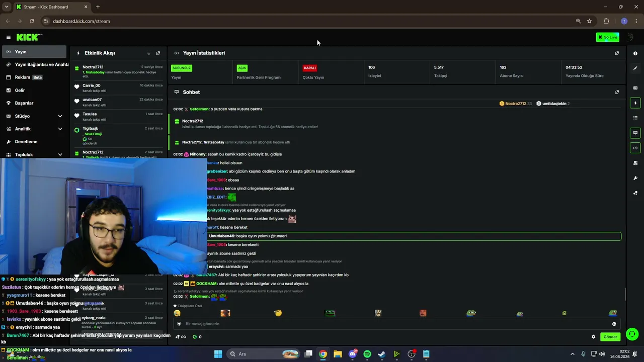This screenshot has width=644, height=362.
Task: Insert the yellow thinking-face emote
Action: click(x=278, y=313)
